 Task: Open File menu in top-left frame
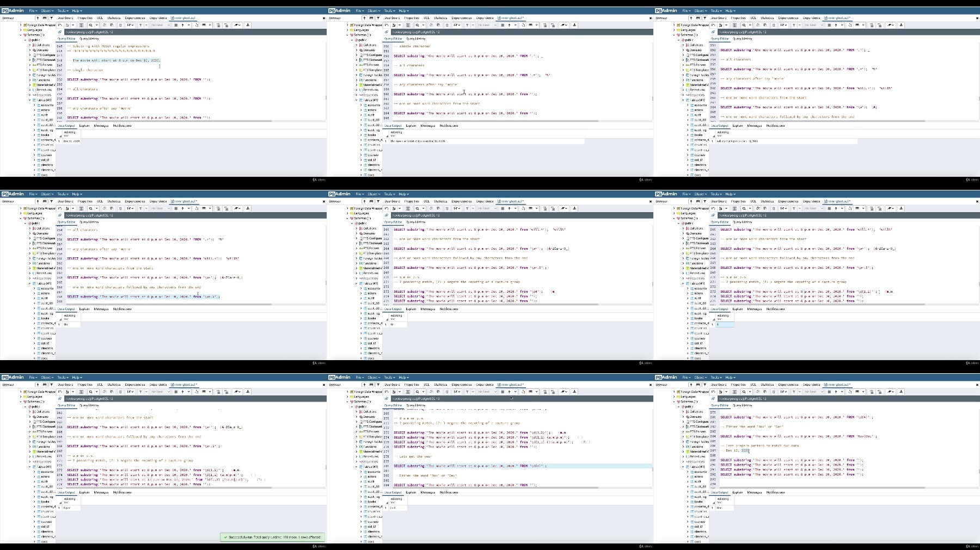tap(33, 10)
